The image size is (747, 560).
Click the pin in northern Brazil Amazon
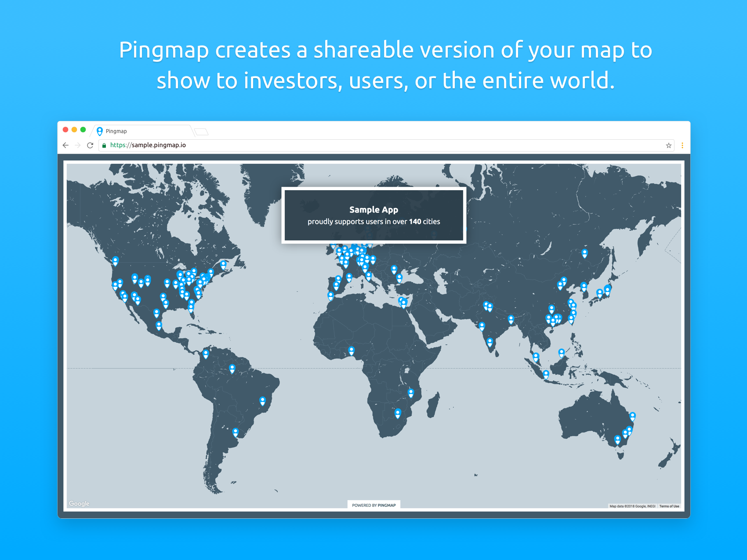(232, 369)
